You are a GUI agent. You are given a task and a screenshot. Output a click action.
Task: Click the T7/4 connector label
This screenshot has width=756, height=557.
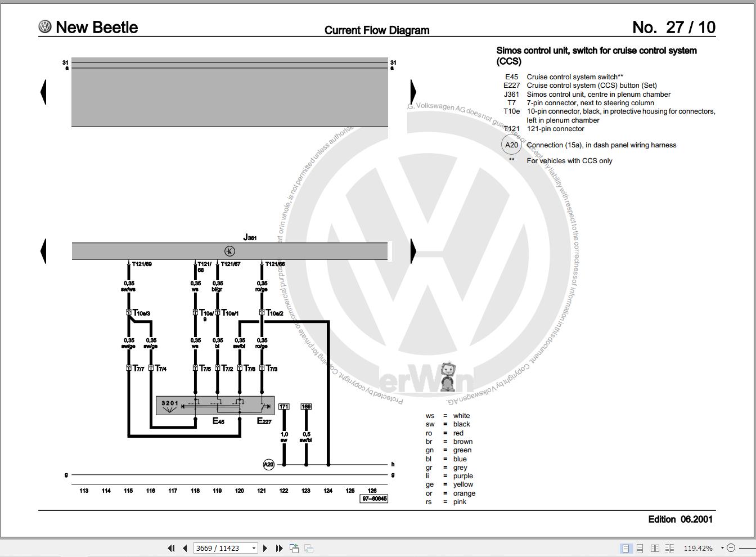pyautogui.click(x=161, y=369)
